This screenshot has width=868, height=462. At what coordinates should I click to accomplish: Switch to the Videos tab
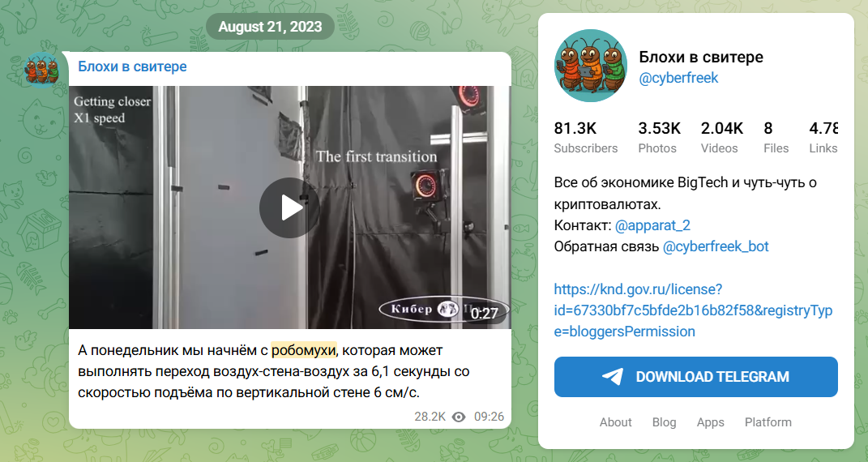click(721, 137)
